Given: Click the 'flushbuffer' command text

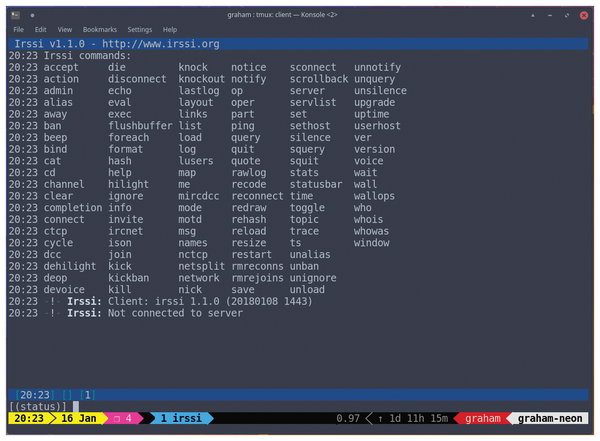Looking at the screenshot, I should click(x=140, y=126).
